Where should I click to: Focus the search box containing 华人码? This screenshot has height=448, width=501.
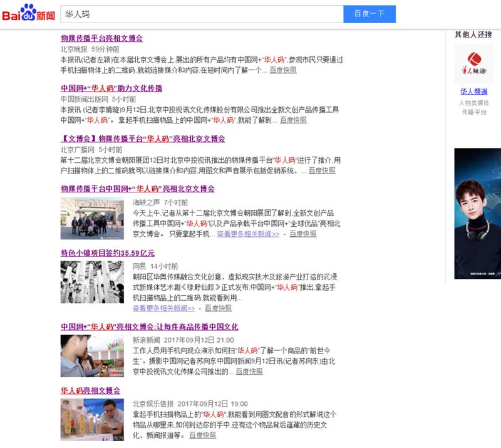202,14
